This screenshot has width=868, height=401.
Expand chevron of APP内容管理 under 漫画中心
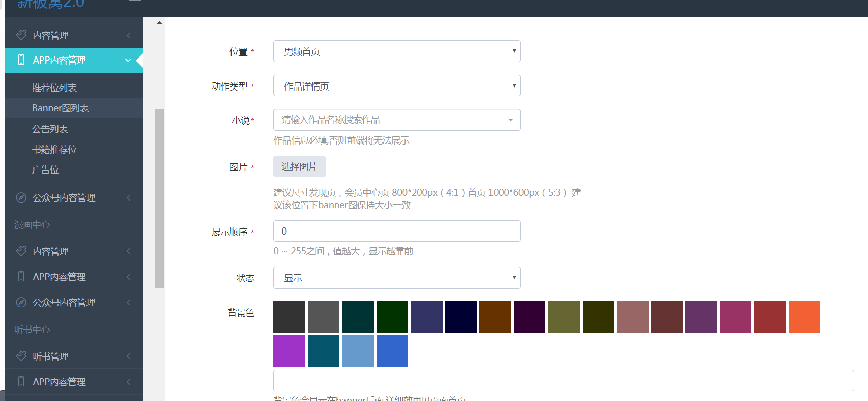[128, 277]
